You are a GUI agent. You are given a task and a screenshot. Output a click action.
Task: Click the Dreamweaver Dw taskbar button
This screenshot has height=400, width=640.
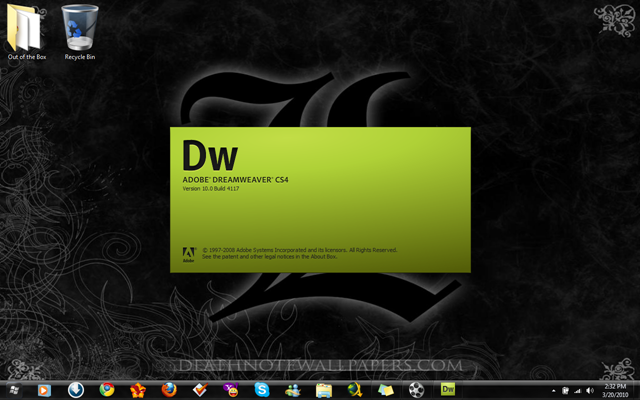click(448, 390)
